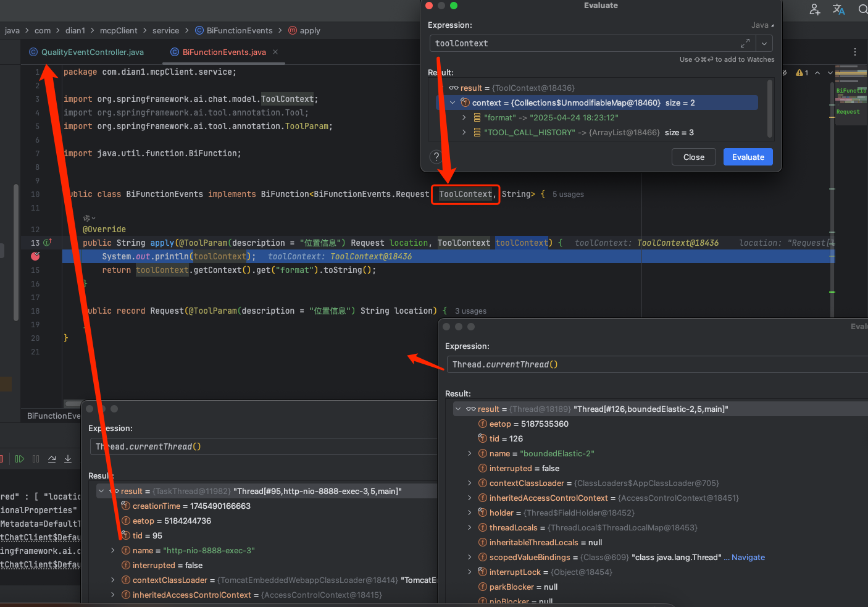Click the field icon of interrupted = false (boundedElastic window)
Viewport: 868px width, 607px height.
483,468
